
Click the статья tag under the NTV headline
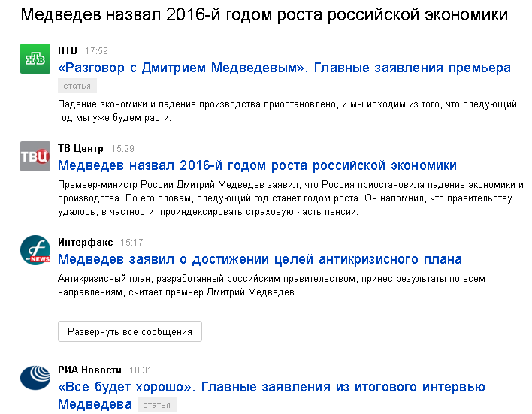click(77, 86)
